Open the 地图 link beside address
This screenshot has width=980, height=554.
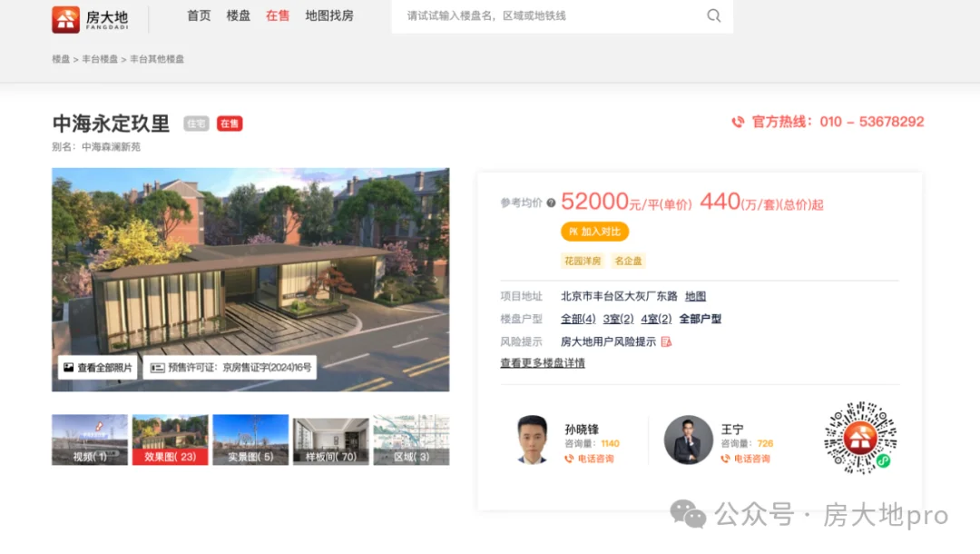[696, 296]
